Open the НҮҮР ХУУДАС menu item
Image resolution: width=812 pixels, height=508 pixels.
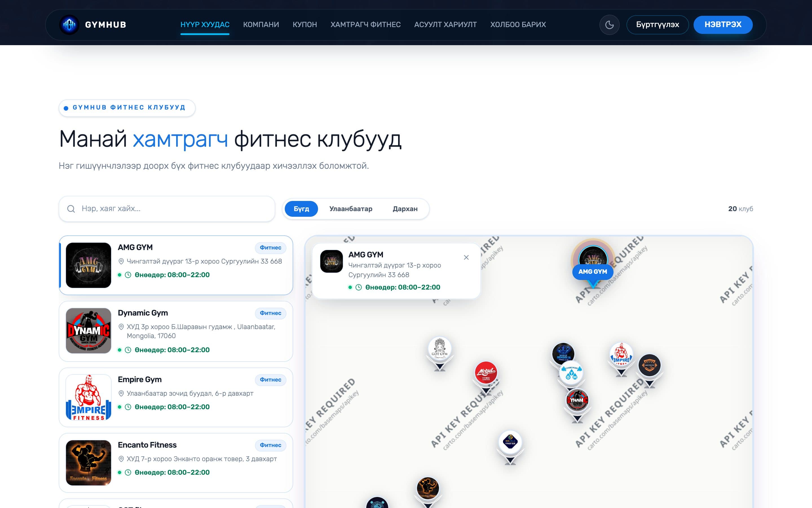coord(205,25)
